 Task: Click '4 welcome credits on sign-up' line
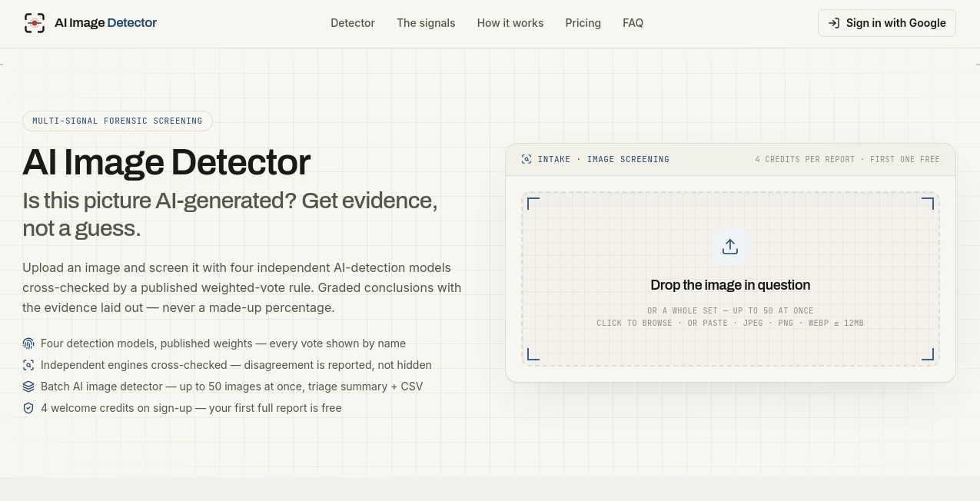click(191, 408)
